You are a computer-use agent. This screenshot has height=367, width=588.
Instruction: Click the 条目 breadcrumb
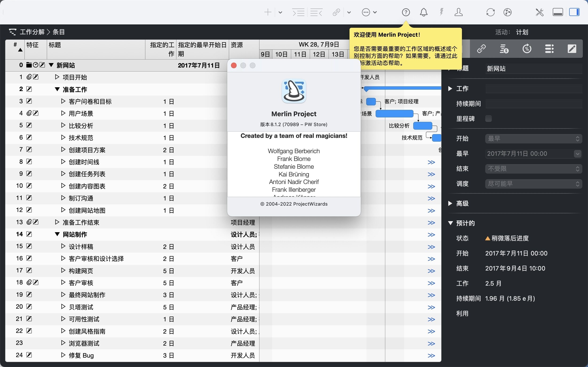coord(59,32)
